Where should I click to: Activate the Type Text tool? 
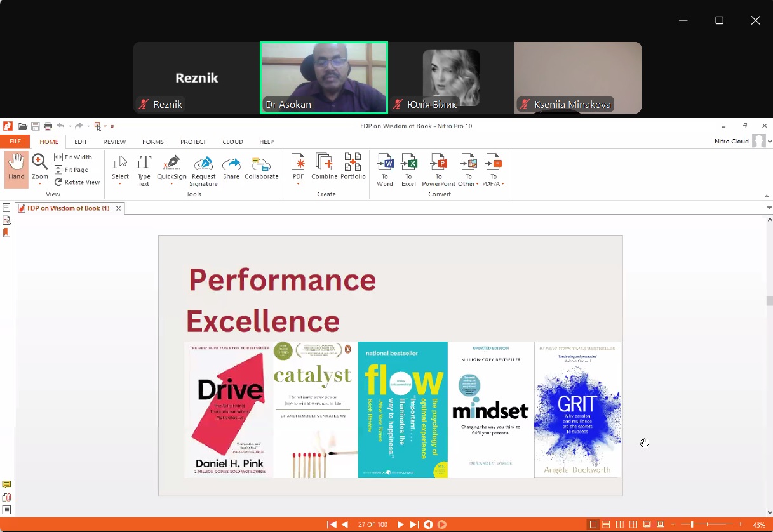point(144,171)
